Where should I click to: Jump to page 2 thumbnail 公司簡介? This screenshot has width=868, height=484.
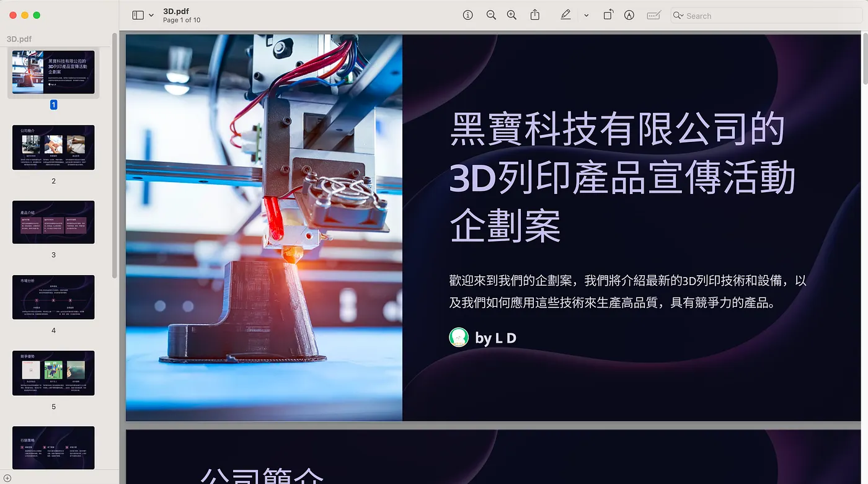pyautogui.click(x=53, y=147)
